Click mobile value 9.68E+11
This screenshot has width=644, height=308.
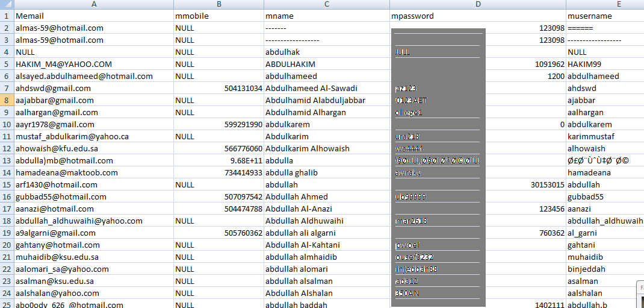(219, 161)
